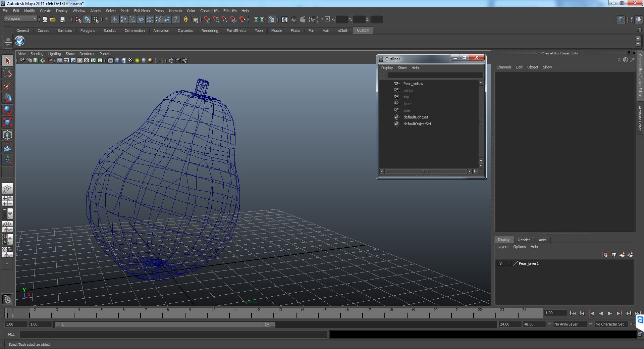Toggle textured display in viewport
The width and height of the screenshot is (644, 349).
tap(130, 60)
